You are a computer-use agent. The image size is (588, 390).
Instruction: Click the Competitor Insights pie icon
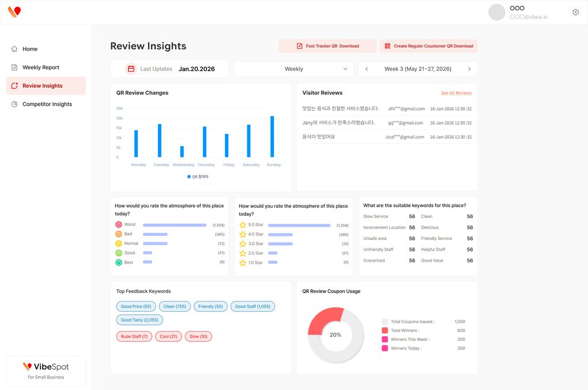pyautogui.click(x=14, y=104)
